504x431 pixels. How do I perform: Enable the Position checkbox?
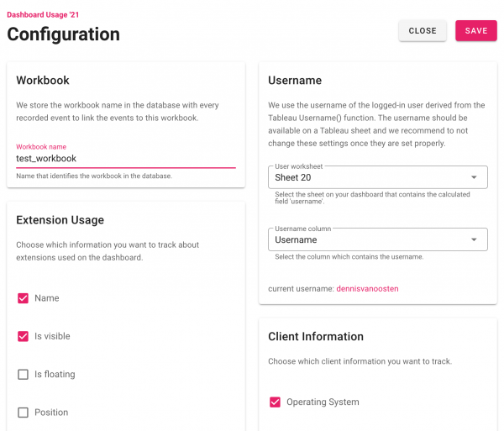[x=23, y=413]
